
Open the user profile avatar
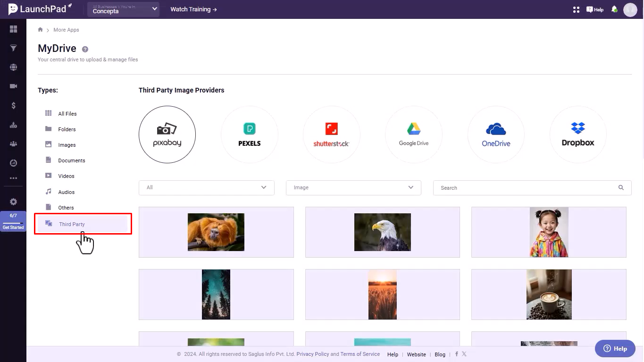pyautogui.click(x=630, y=9)
